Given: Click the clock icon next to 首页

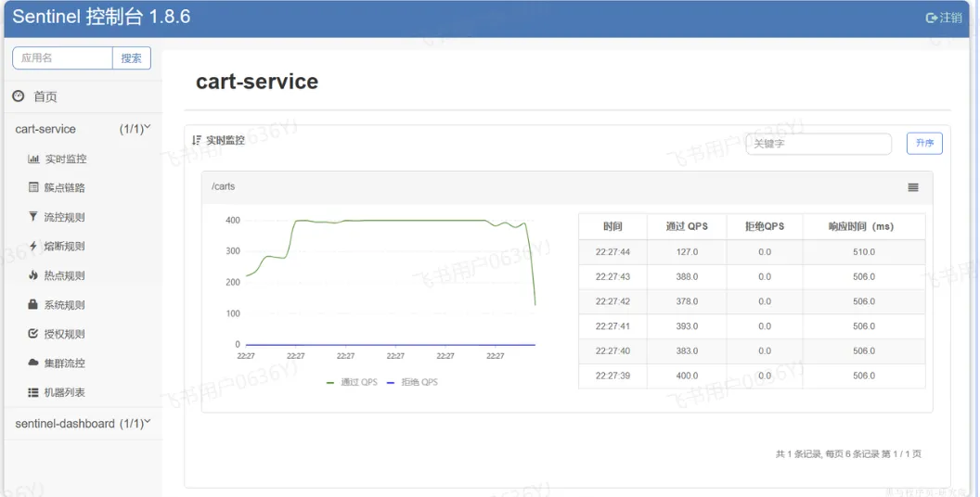Looking at the screenshot, I should pos(19,96).
